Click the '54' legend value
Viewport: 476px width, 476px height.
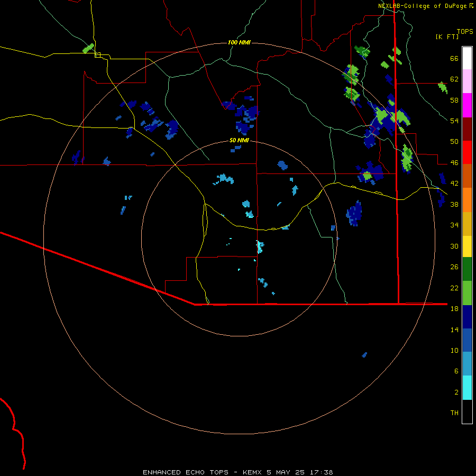point(454,121)
